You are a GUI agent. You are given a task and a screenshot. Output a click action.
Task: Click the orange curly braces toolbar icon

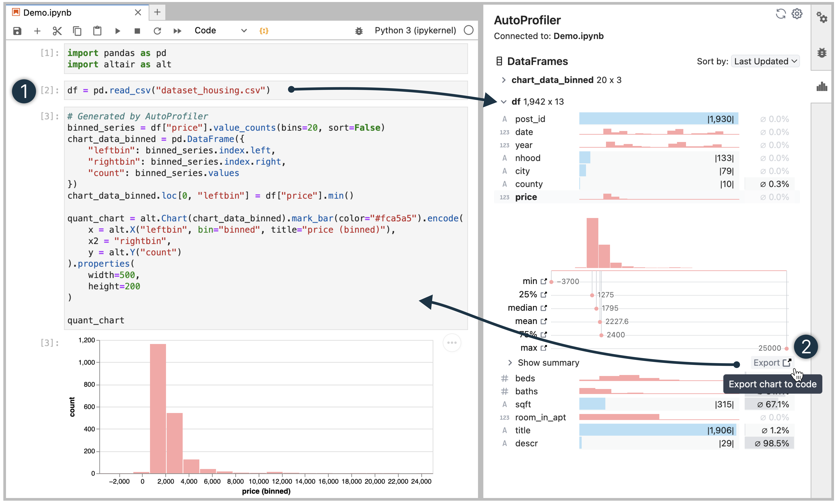click(x=264, y=31)
